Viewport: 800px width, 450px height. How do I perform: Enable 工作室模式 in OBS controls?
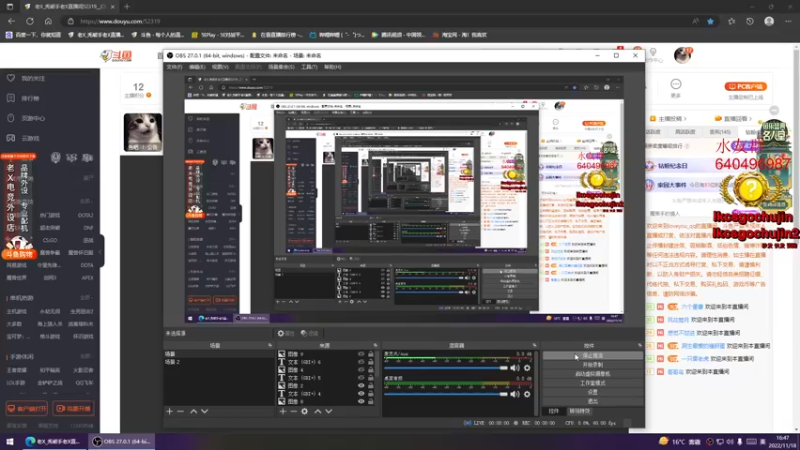point(592,383)
